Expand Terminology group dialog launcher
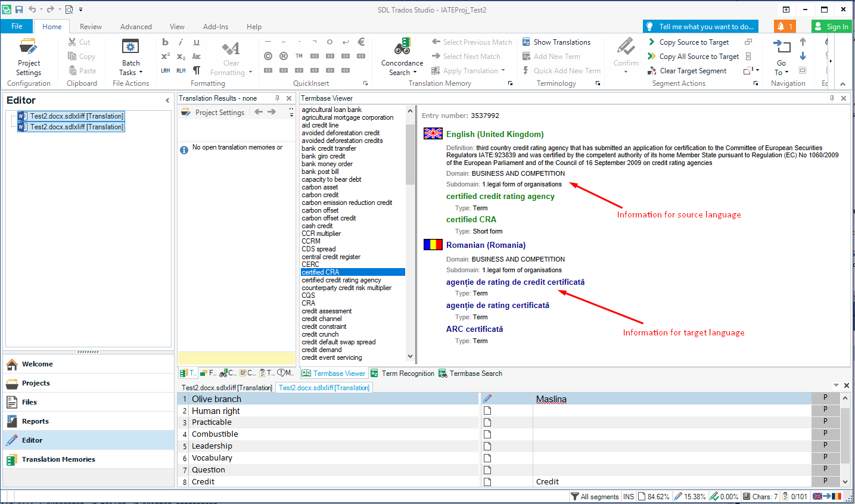 (x=598, y=83)
